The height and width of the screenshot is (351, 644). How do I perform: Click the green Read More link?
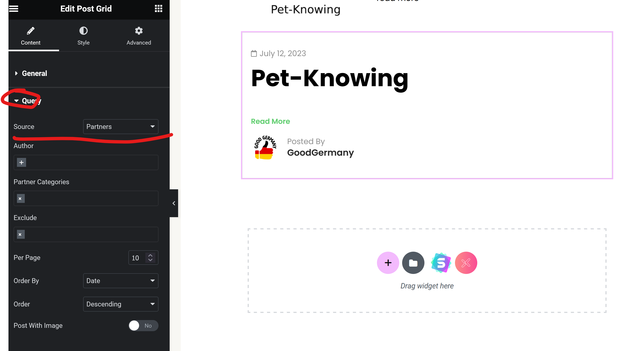click(x=270, y=121)
